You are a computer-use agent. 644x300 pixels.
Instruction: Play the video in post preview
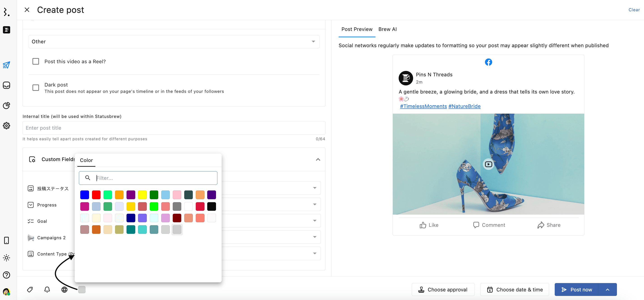pos(488,164)
